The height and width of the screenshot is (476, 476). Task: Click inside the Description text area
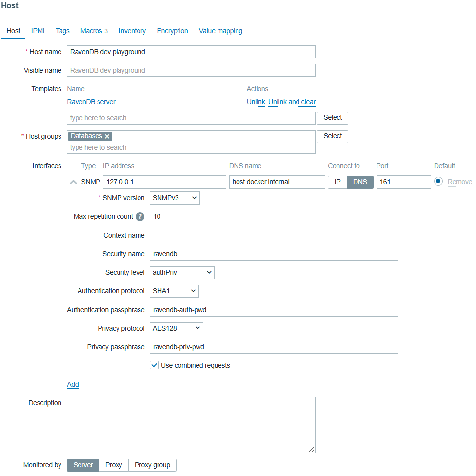[x=191, y=425]
